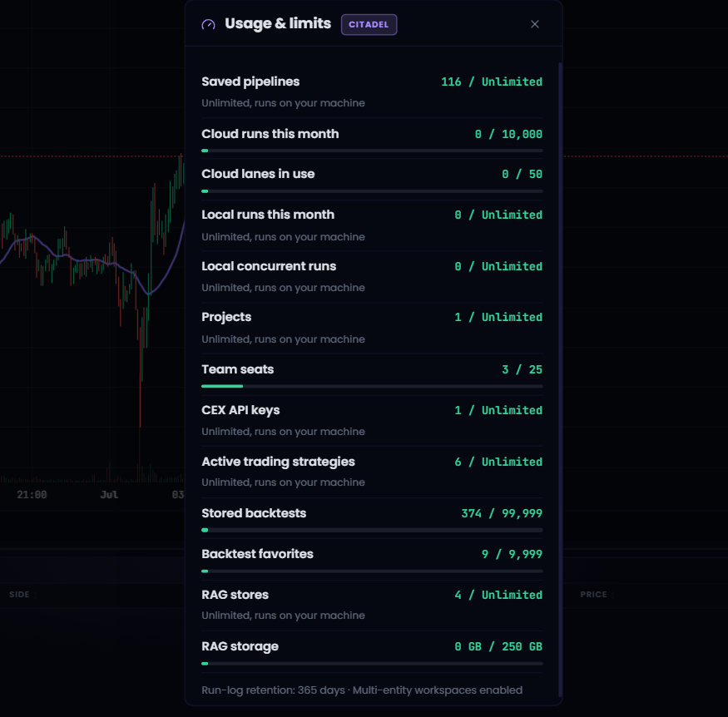Click the Team seats progress bar
728x717 pixels.
click(372, 386)
